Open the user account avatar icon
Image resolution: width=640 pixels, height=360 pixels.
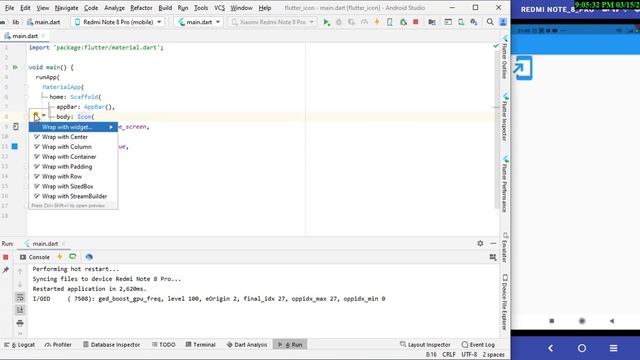click(x=503, y=22)
